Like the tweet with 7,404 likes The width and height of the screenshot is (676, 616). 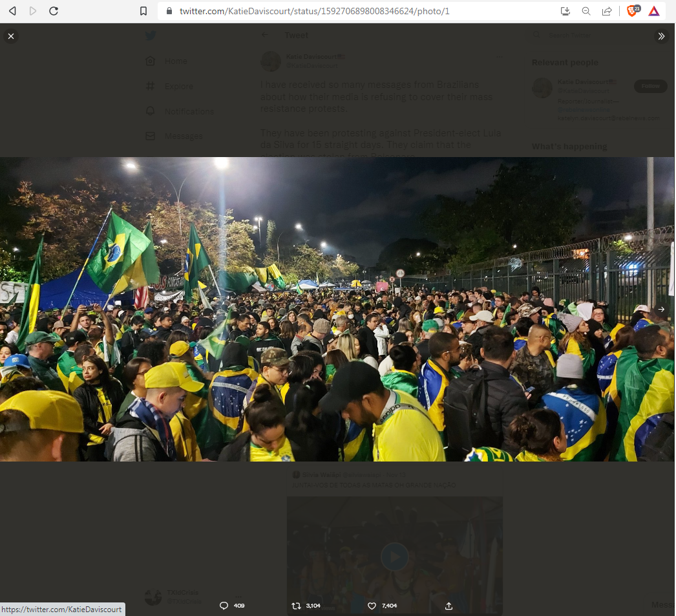(x=382, y=606)
